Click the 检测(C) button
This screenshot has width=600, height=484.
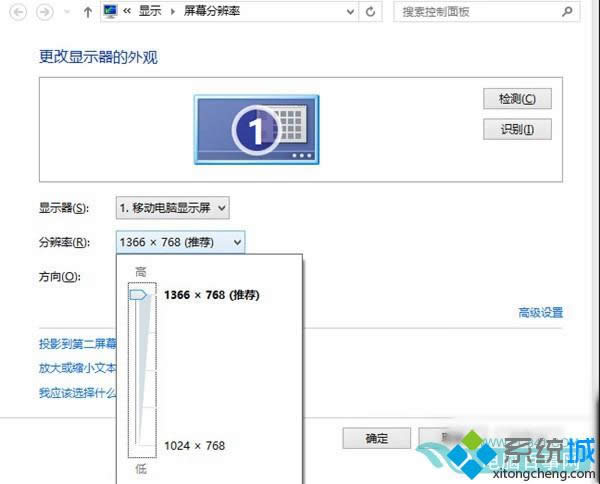[517, 99]
